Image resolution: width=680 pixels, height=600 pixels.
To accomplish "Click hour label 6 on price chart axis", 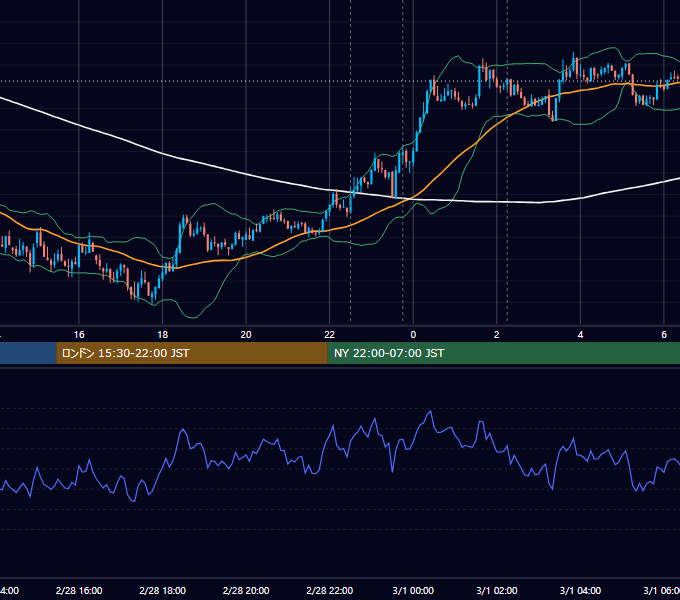I will coord(664,335).
